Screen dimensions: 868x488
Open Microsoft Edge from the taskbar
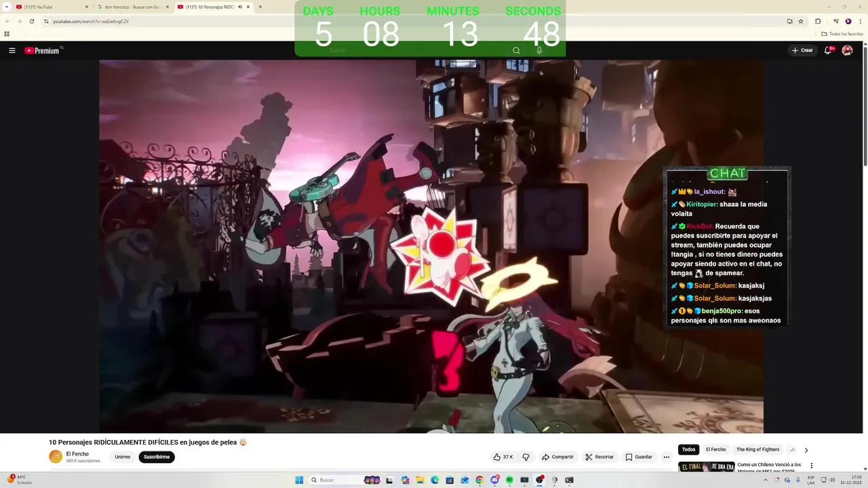(435, 480)
